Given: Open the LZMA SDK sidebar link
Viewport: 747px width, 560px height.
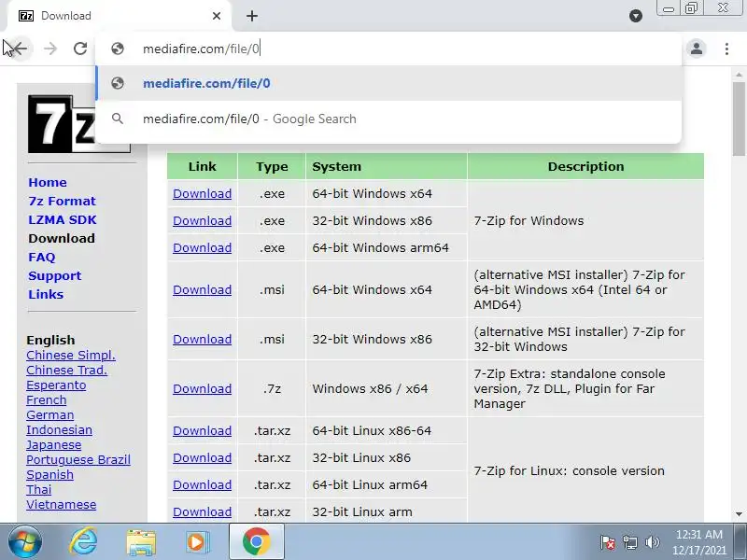Looking at the screenshot, I should tap(62, 219).
